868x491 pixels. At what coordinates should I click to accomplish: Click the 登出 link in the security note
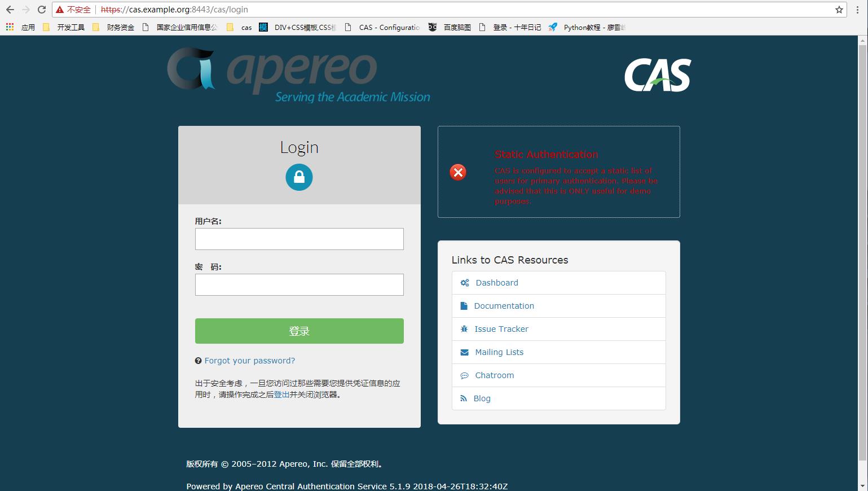[281, 394]
